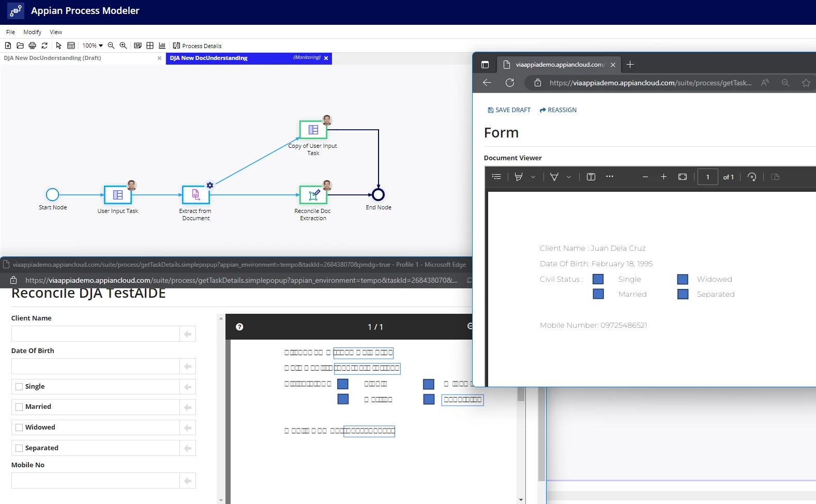Check the Separated checkbox
The width and height of the screenshot is (816, 504).
tap(19, 448)
